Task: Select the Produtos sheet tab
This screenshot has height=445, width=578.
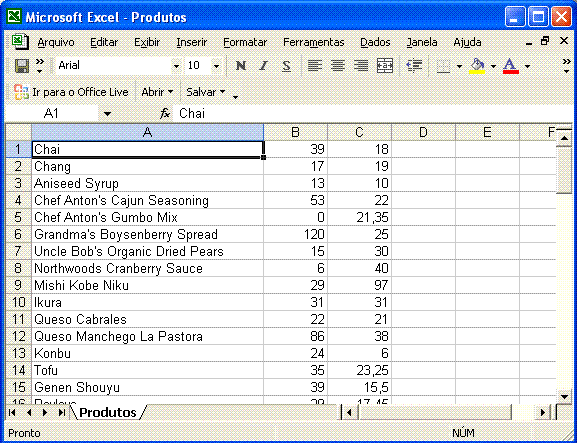Action: tap(108, 412)
